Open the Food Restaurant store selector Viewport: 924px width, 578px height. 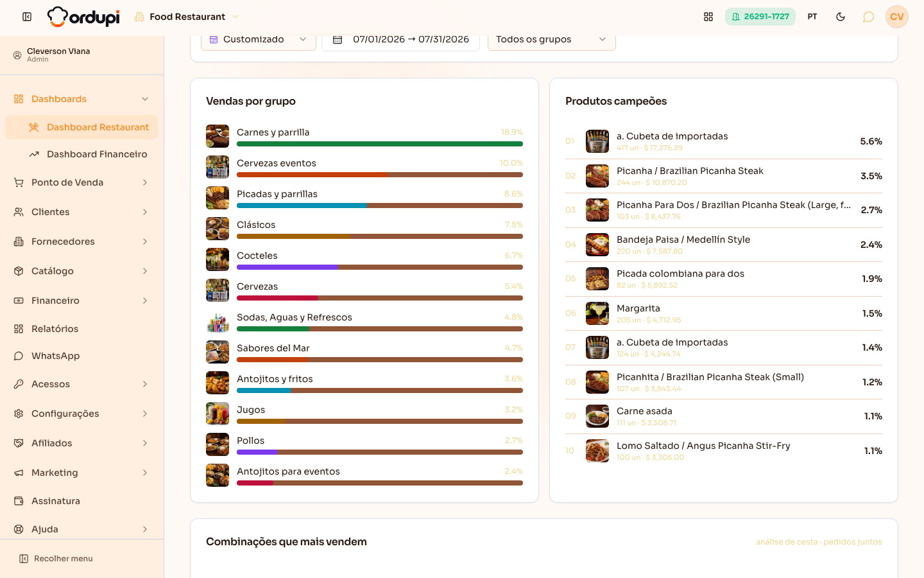[187, 17]
